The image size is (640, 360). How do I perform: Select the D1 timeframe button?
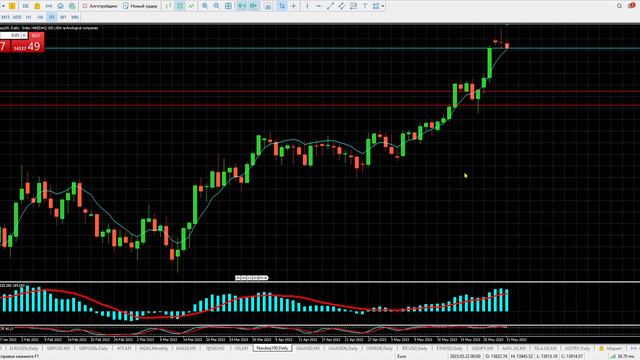[52, 17]
